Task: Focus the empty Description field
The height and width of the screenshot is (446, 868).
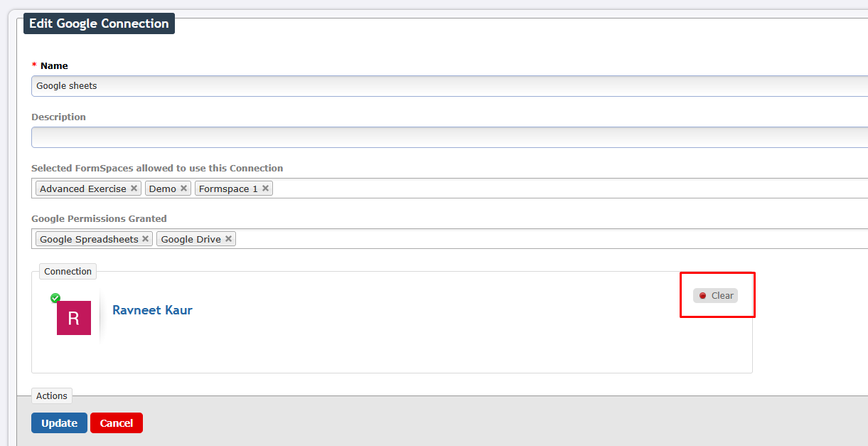Action: pos(449,137)
